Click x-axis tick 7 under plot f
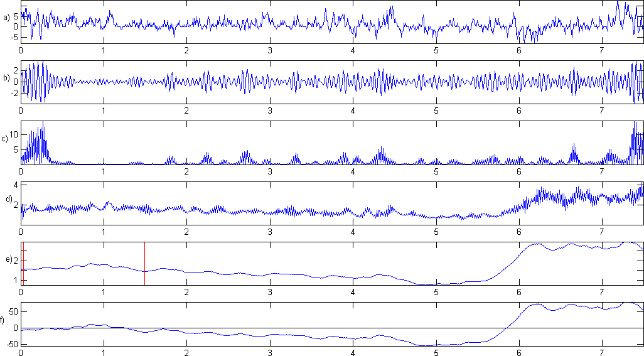This screenshot has width=644, height=356. coord(601,352)
